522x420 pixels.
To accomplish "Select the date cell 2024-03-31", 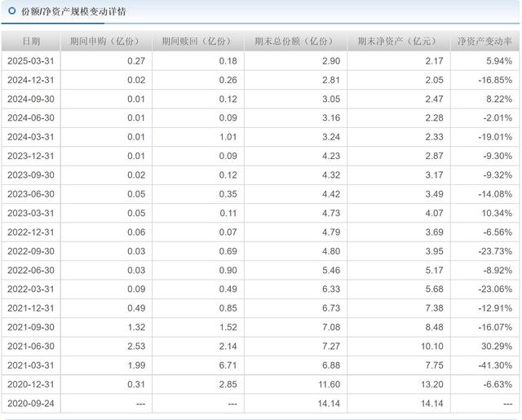I will point(31,137).
